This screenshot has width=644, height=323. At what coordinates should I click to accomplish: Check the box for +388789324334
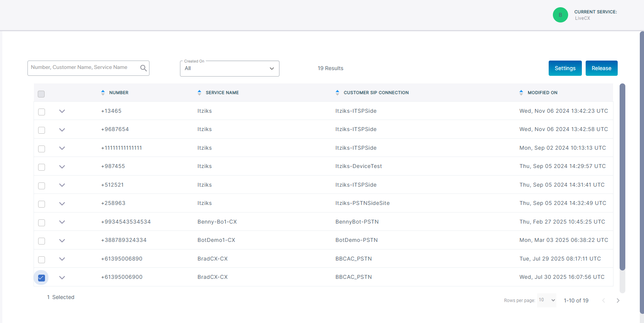[42, 241]
